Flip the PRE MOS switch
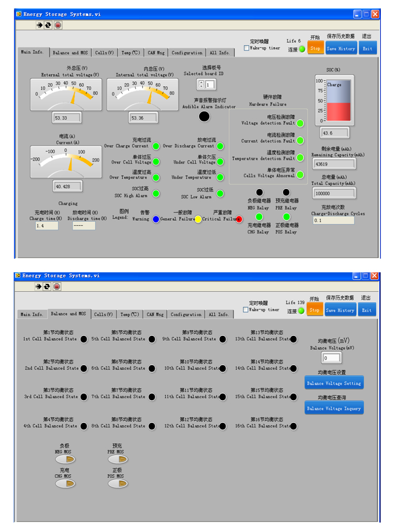Viewport: 394px width, 532px height. tap(118, 459)
